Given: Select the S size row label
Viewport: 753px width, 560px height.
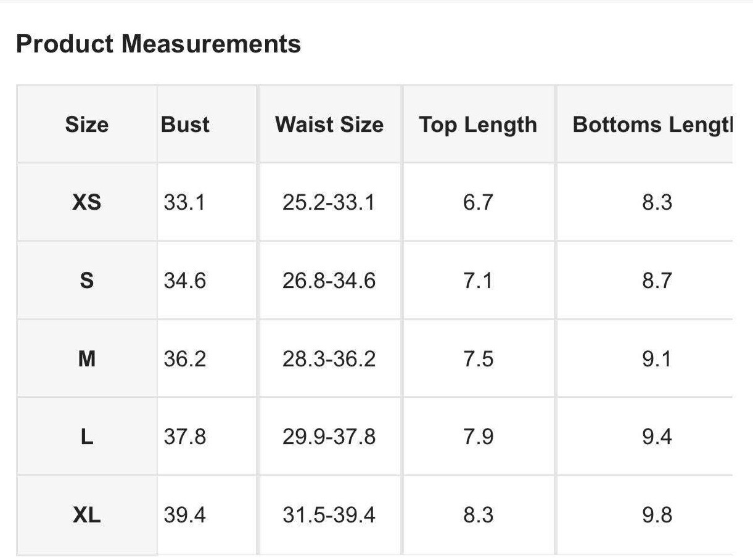Looking at the screenshot, I should [86, 281].
